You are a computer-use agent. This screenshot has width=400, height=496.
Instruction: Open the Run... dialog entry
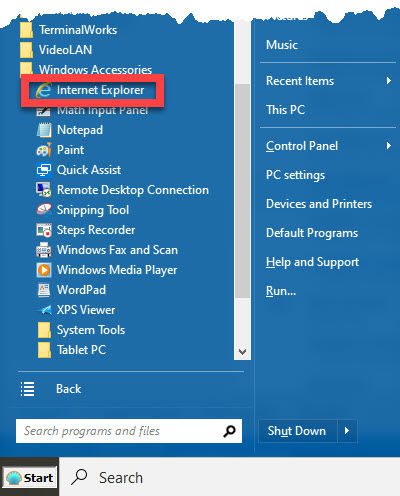pyautogui.click(x=281, y=291)
